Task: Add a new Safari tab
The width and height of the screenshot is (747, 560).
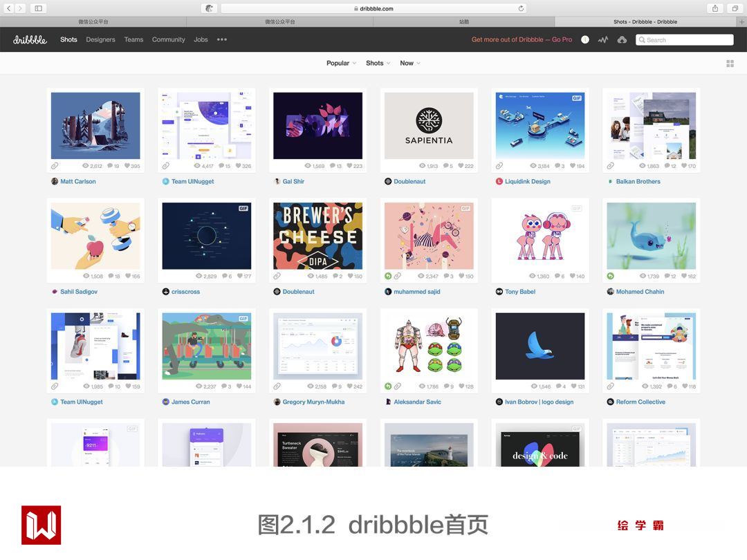Action: point(741,21)
